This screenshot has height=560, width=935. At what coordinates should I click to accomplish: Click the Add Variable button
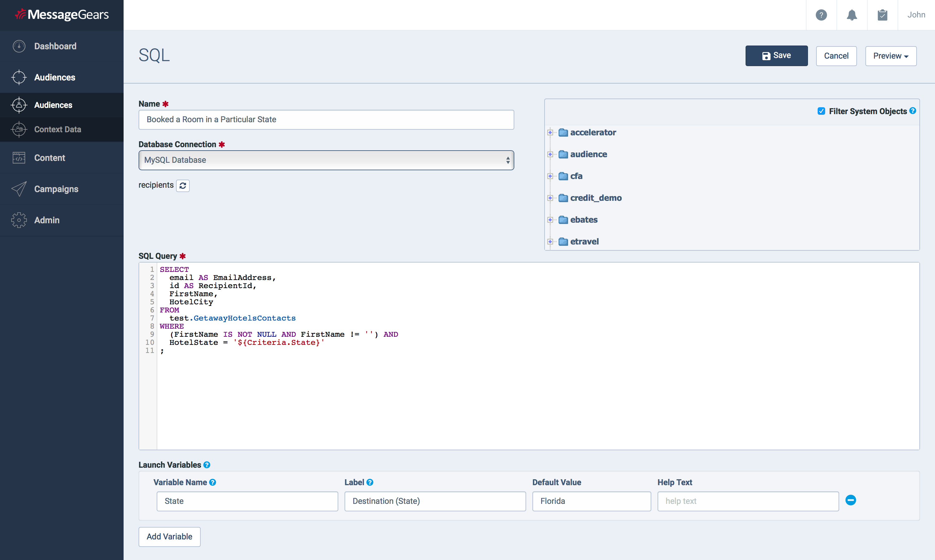(x=169, y=537)
